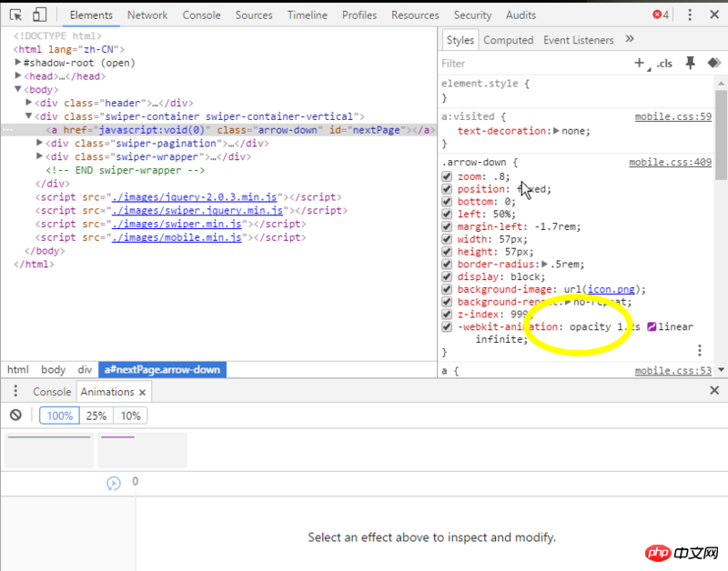Expand text-decoration shorthand triangle

click(556, 131)
